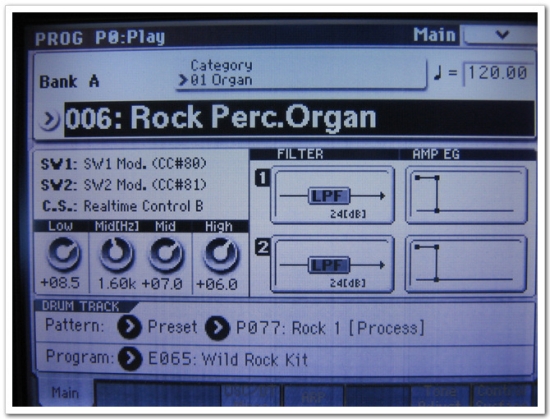550x419 pixels.
Task: Select the Main tab at bottom
Action: (x=65, y=393)
